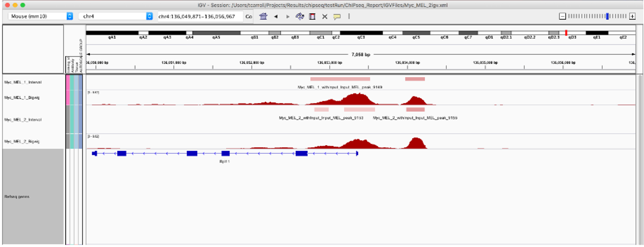Select the Refseq genes track name
The image size is (644, 247).
point(17,197)
